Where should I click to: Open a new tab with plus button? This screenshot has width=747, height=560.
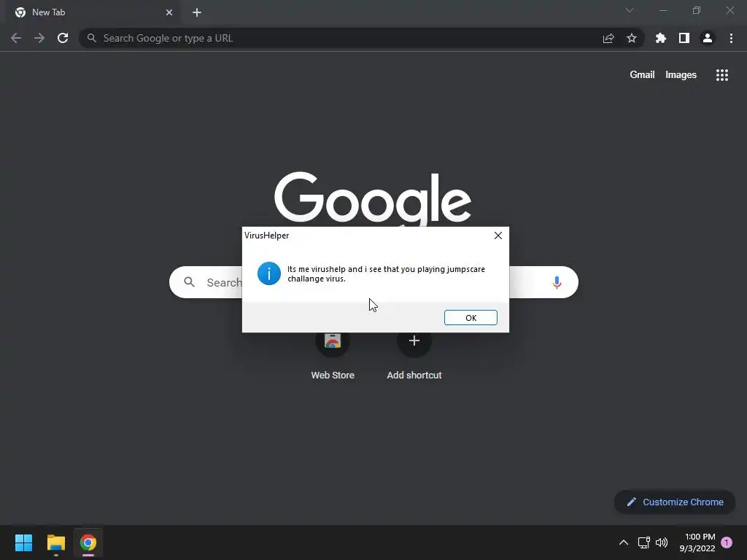197,12
